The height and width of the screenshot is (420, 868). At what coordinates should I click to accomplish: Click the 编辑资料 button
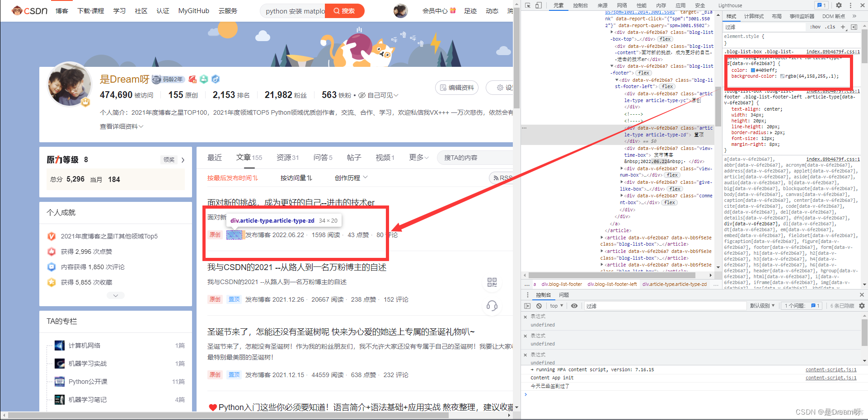pyautogui.click(x=457, y=88)
